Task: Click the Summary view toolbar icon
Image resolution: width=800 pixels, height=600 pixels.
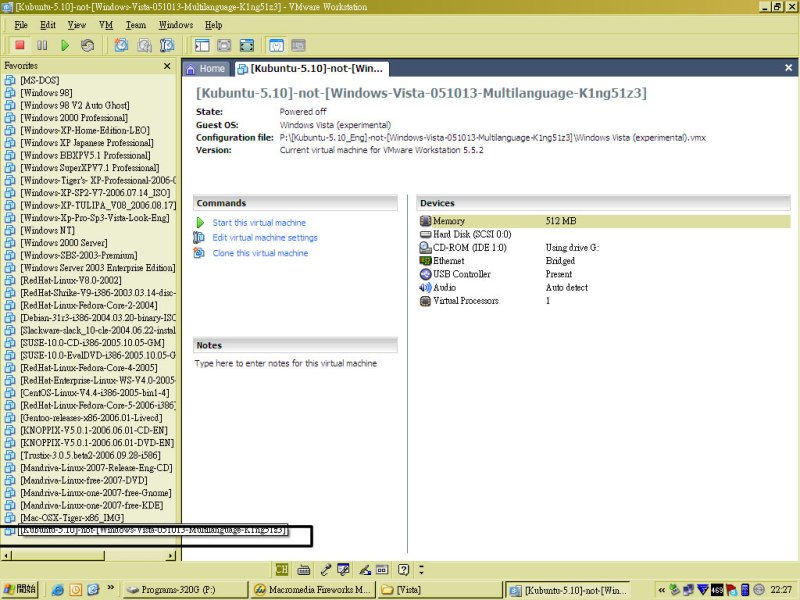Action: (x=276, y=45)
